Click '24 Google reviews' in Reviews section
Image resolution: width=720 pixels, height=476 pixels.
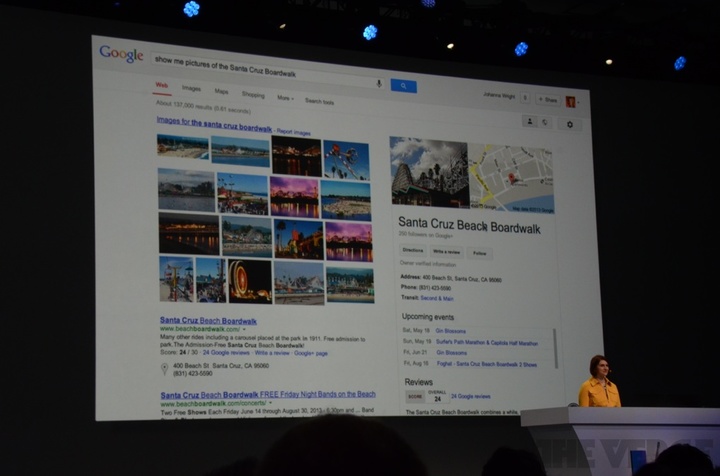point(471,397)
